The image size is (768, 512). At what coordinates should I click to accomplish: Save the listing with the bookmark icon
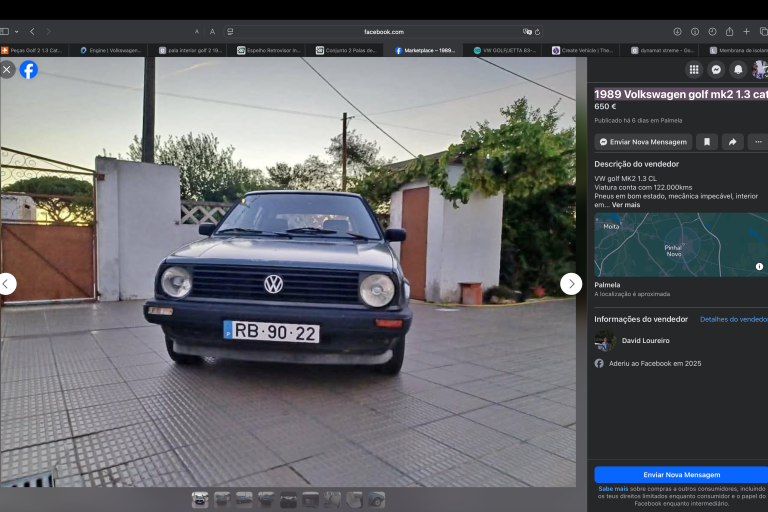(707, 142)
